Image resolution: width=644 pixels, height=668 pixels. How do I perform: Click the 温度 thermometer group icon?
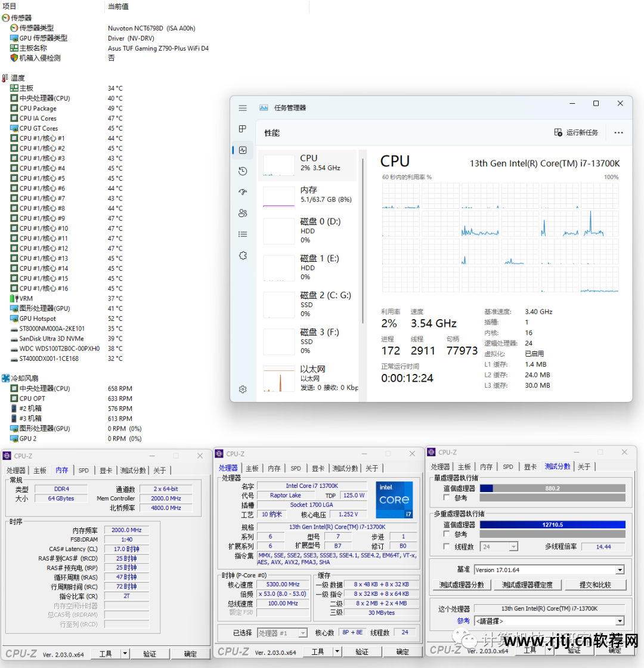tap(5, 78)
